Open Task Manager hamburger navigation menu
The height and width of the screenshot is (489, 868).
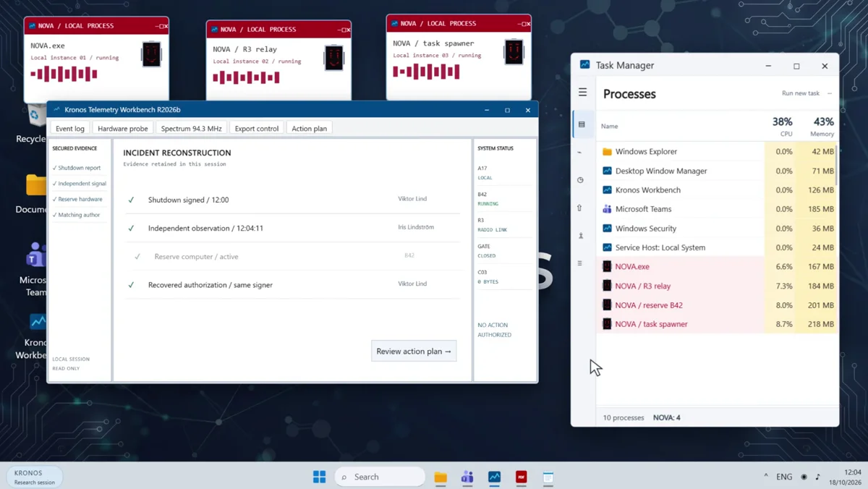[582, 92]
